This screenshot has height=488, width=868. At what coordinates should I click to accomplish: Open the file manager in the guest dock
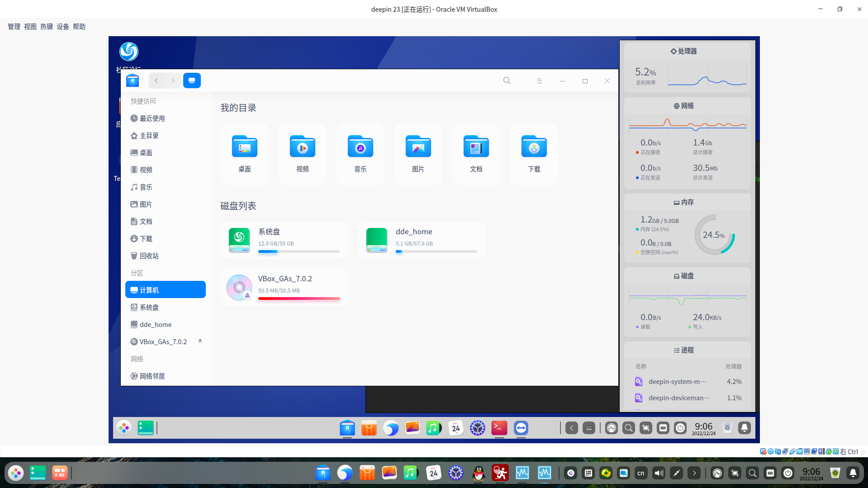347,428
